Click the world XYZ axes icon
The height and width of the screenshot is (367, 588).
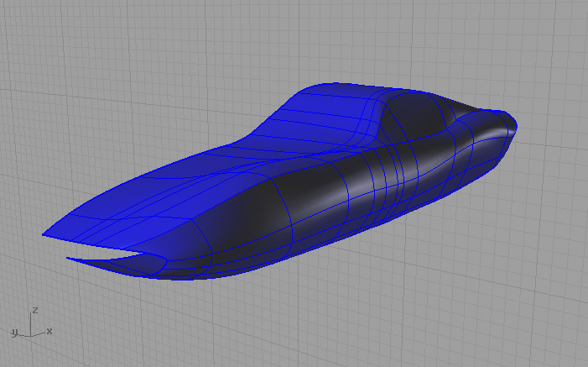tap(32, 322)
